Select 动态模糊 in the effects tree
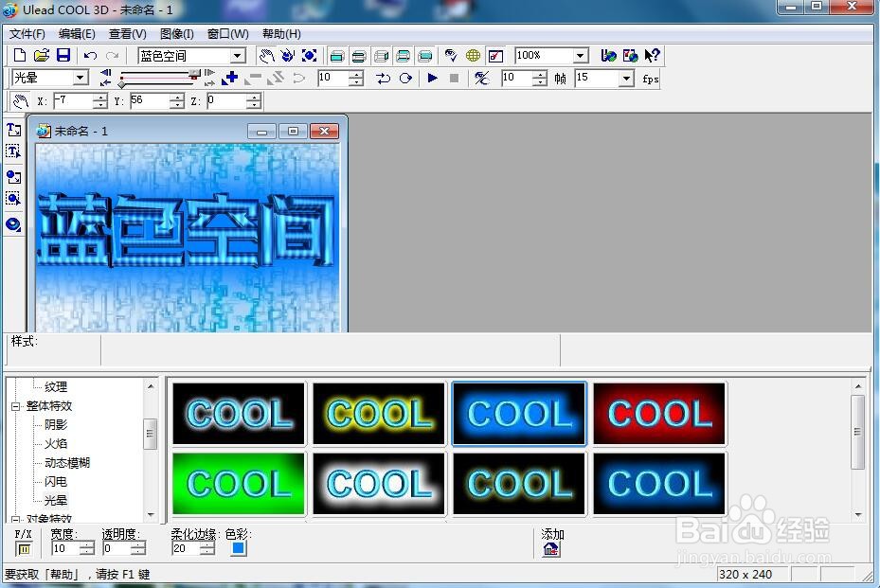Viewport: 880px width, 588px height. (67, 463)
